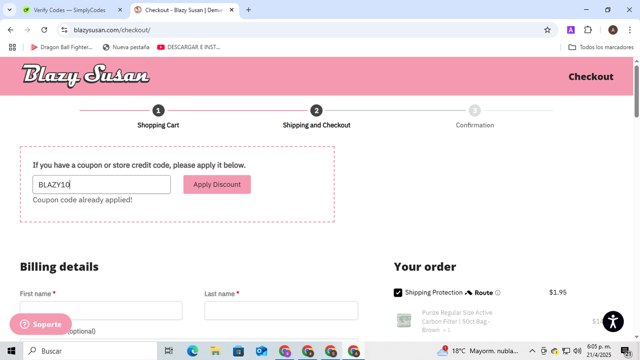Open Windows Start menu
Screen dimensions: 640x360
[x=11, y=351]
